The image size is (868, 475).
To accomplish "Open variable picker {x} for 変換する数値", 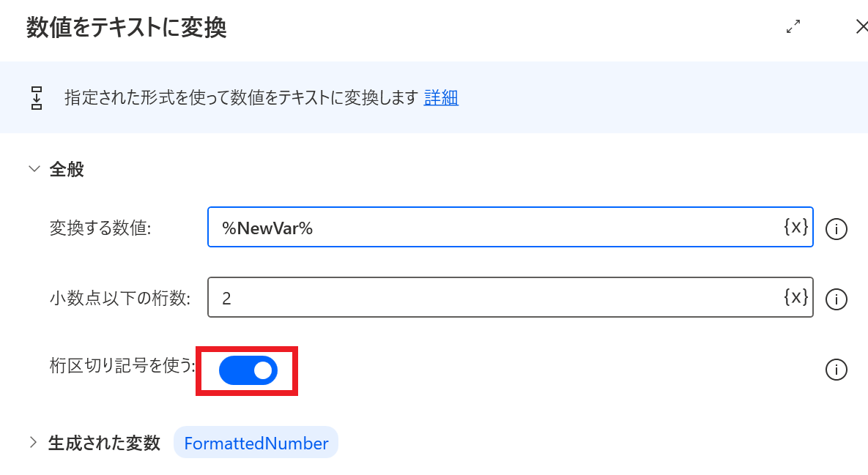I will tap(795, 227).
